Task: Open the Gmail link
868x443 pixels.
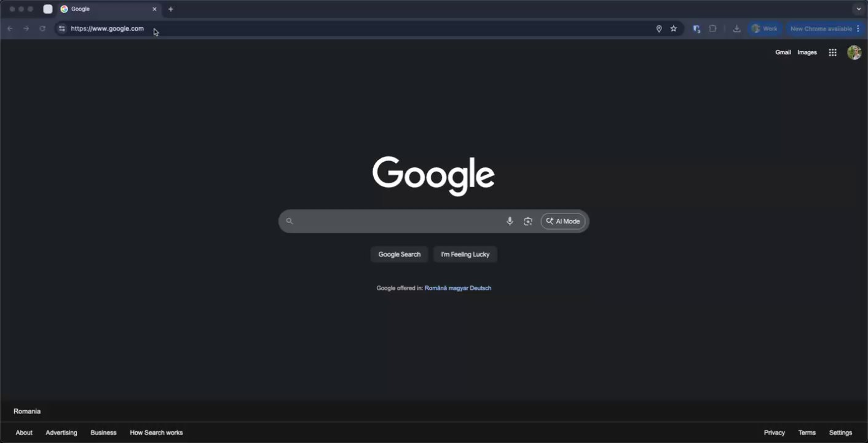Action: pos(783,52)
